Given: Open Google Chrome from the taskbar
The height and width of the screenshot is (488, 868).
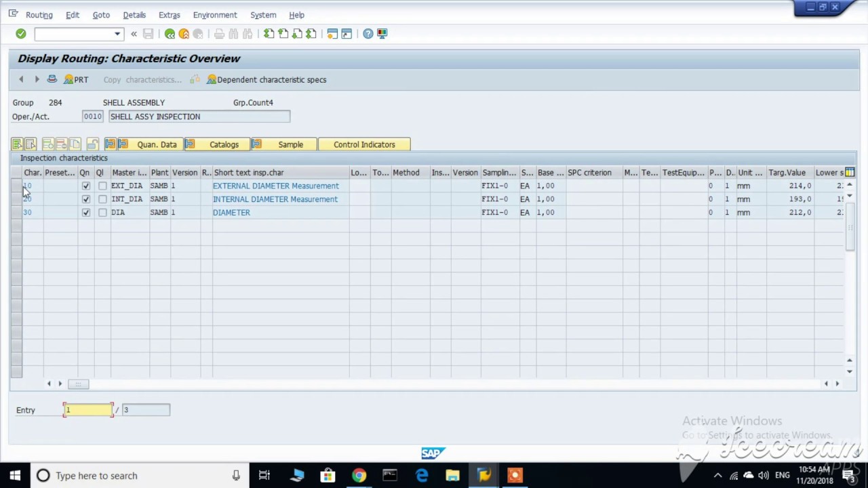Looking at the screenshot, I should tap(359, 476).
